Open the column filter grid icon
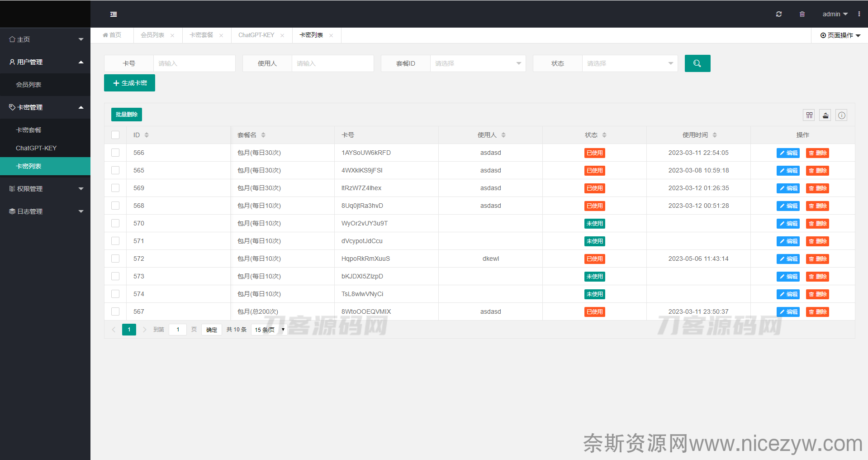Screen dimensions: 868x460 coord(809,115)
